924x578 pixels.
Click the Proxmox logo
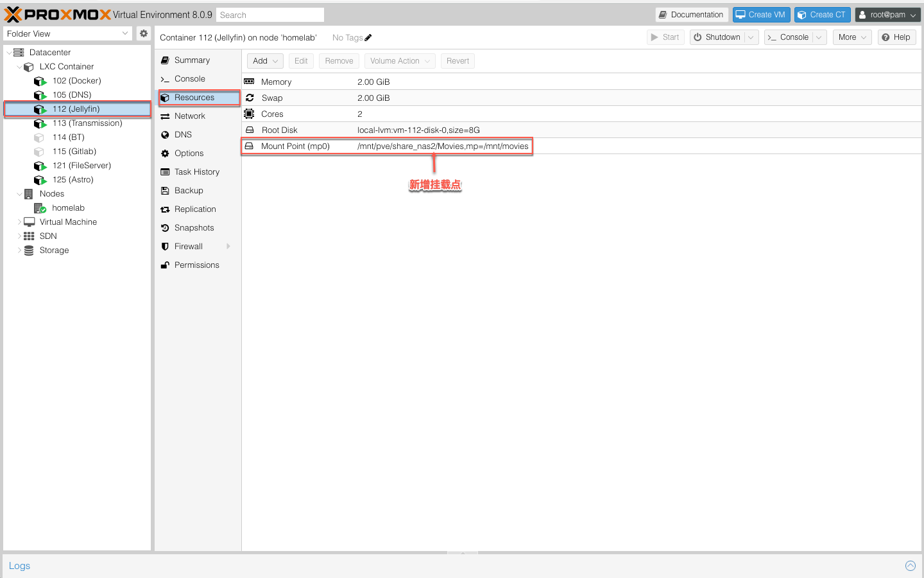58,14
